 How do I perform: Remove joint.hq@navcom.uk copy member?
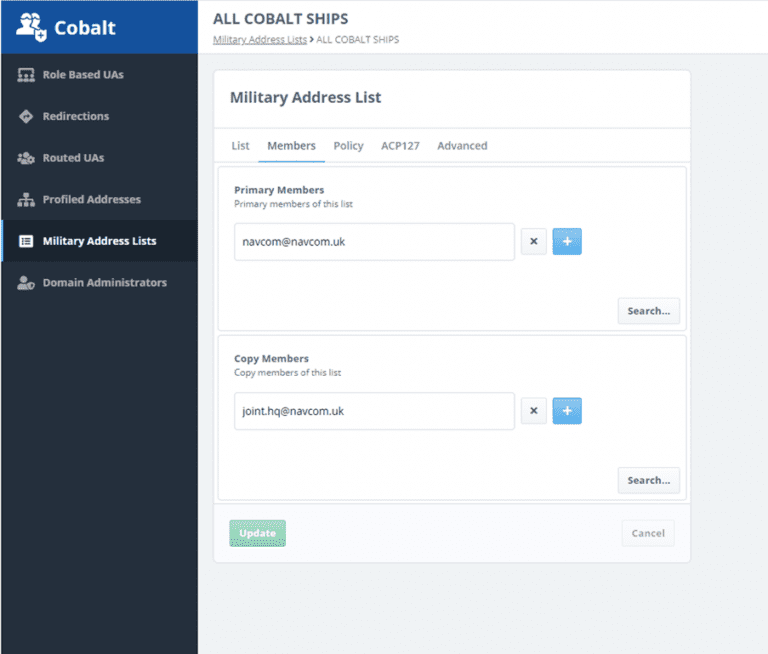click(534, 411)
